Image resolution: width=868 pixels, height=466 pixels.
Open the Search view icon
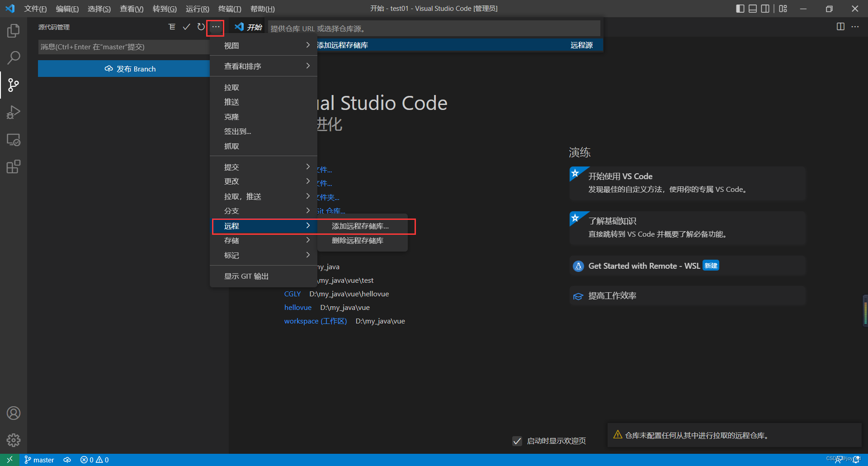(14, 58)
